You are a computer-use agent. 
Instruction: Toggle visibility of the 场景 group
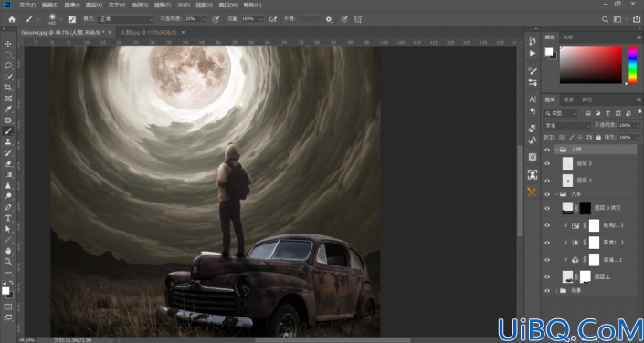coord(546,290)
